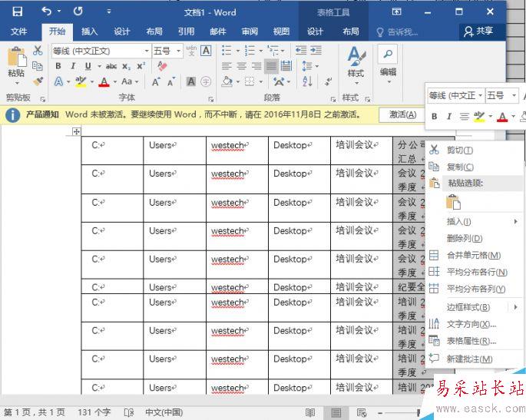Choose 合并单元格(M) merge cells
526x420 pixels.
[x=475, y=255]
